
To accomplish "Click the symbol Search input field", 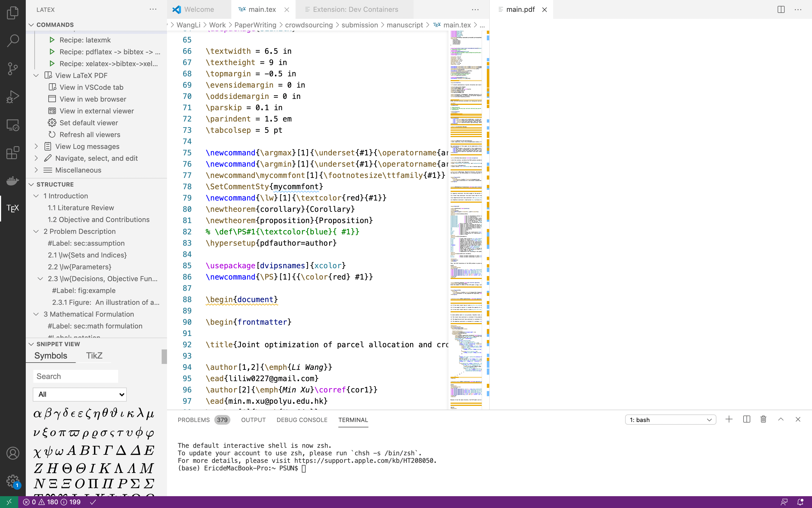I will (75, 376).
